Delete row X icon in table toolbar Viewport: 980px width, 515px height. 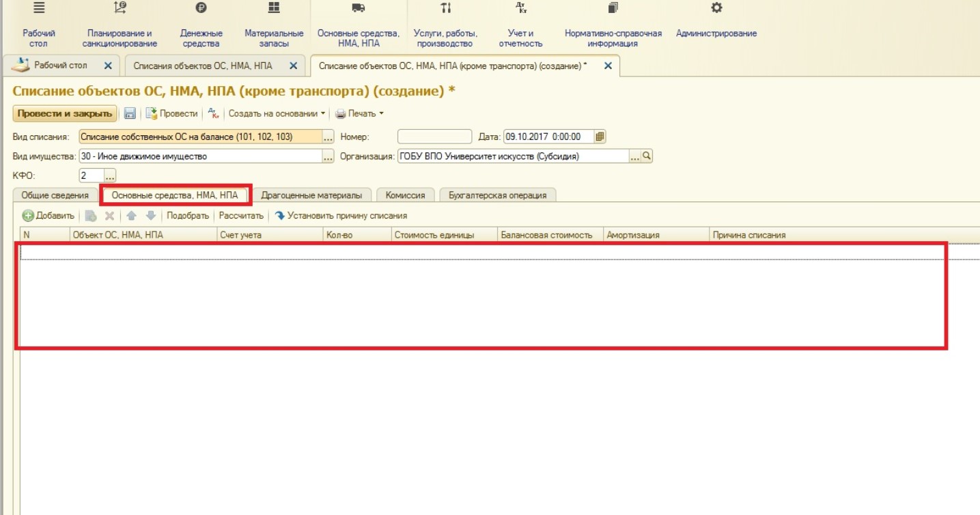[109, 216]
